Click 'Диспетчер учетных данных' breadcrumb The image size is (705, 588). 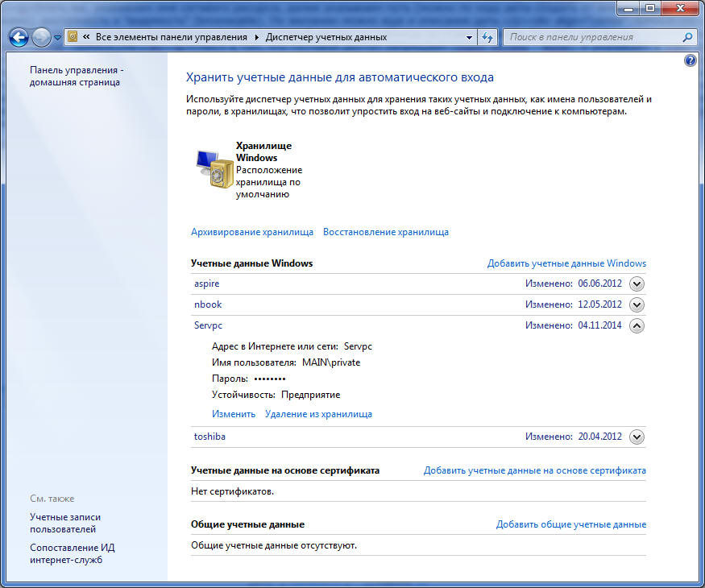(x=326, y=37)
